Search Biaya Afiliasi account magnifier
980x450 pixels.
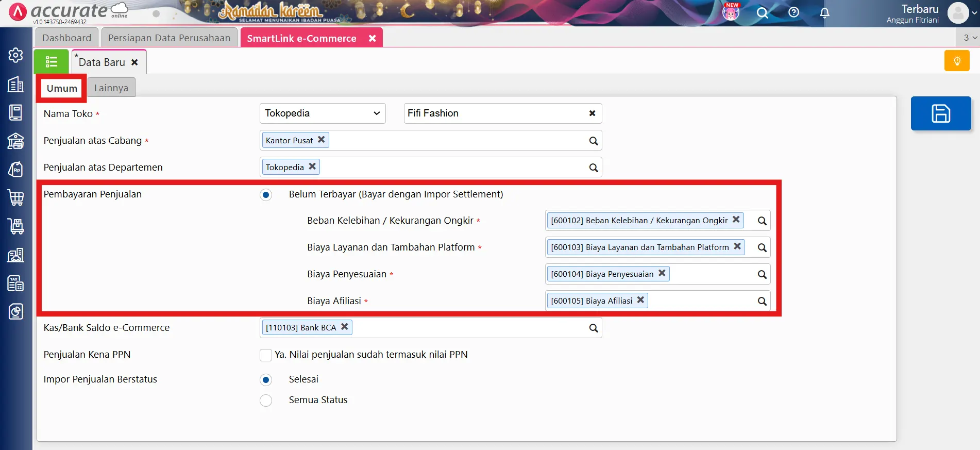(762, 301)
